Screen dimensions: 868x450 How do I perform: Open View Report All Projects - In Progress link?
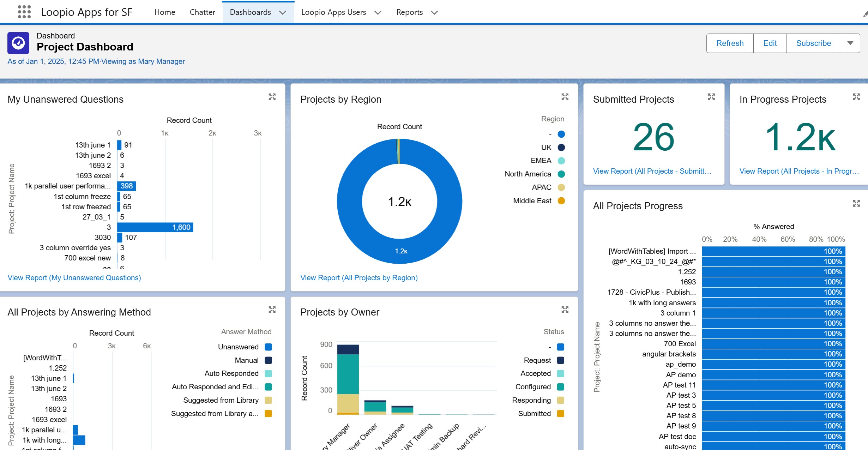tap(799, 171)
